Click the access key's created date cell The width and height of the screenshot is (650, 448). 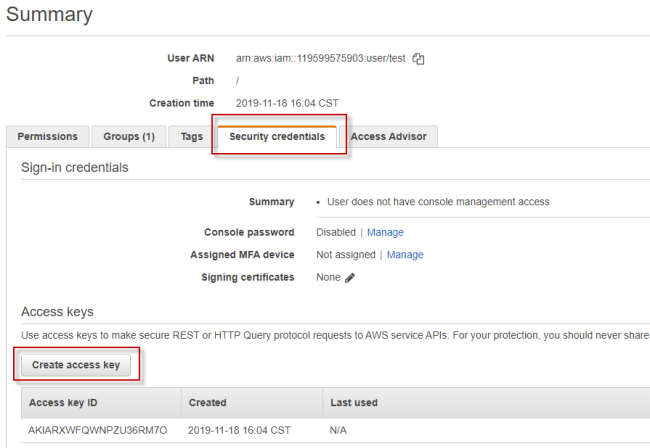tap(239, 430)
